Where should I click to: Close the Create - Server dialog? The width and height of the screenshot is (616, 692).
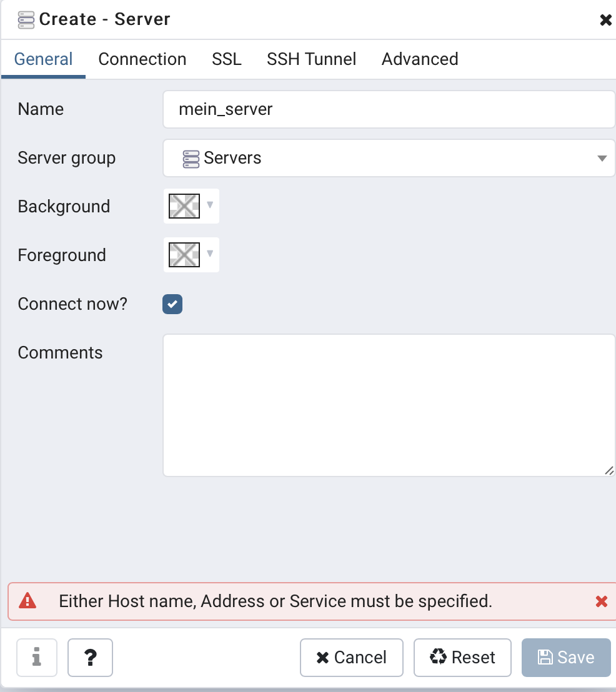(x=605, y=20)
